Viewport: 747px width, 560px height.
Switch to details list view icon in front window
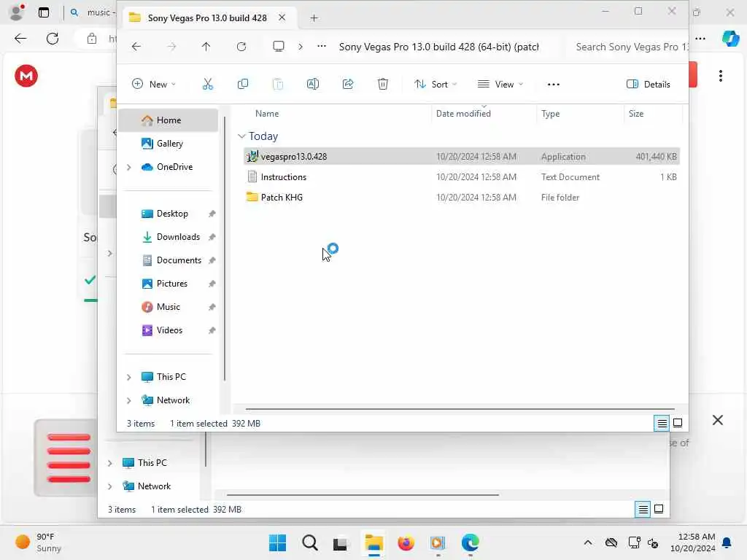(x=662, y=423)
